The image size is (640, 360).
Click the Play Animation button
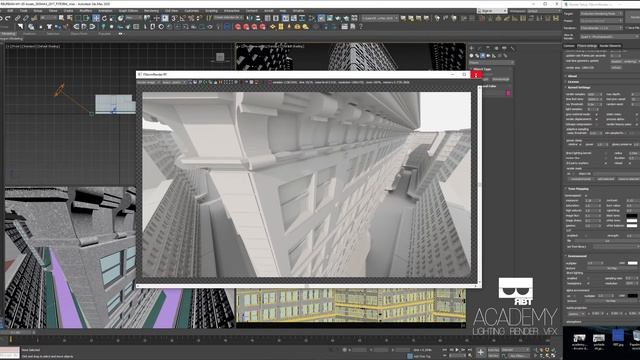(x=457, y=350)
